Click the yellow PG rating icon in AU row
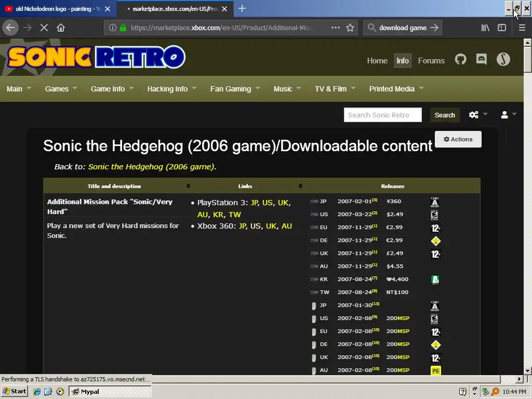Viewport: 532px width, 399px height. pyautogui.click(x=436, y=370)
